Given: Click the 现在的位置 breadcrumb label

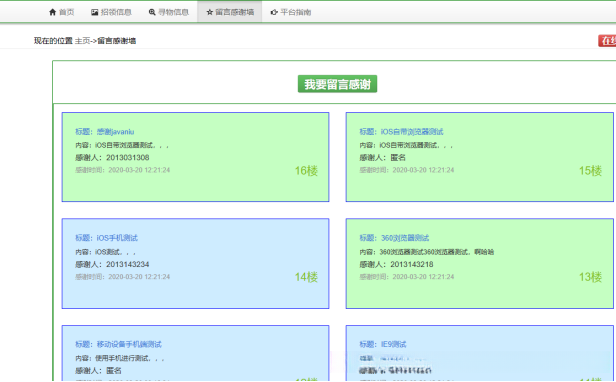Looking at the screenshot, I should pyautogui.click(x=53, y=41).
